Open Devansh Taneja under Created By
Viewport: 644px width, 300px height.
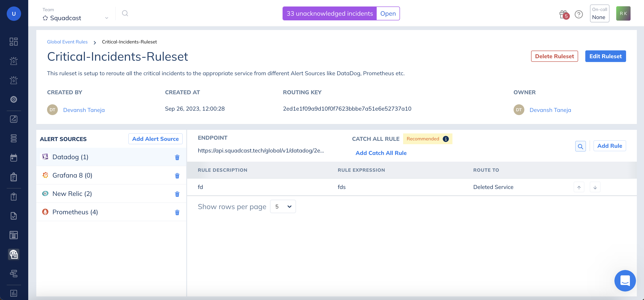tap(84, 110)
